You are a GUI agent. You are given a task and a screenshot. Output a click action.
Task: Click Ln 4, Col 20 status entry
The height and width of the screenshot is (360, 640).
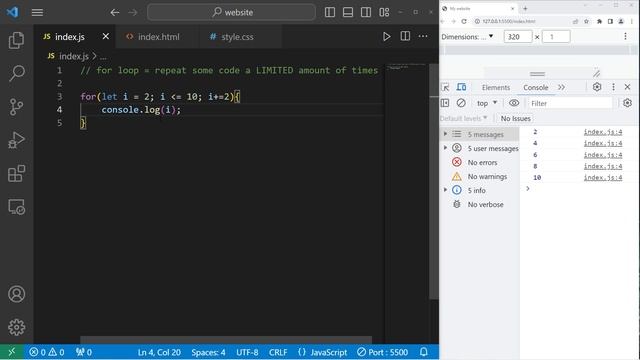(x=159, y=352)
